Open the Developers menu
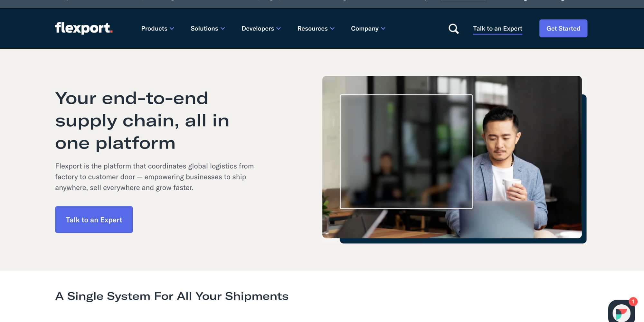644x322 pixels. tap(261, 29)
